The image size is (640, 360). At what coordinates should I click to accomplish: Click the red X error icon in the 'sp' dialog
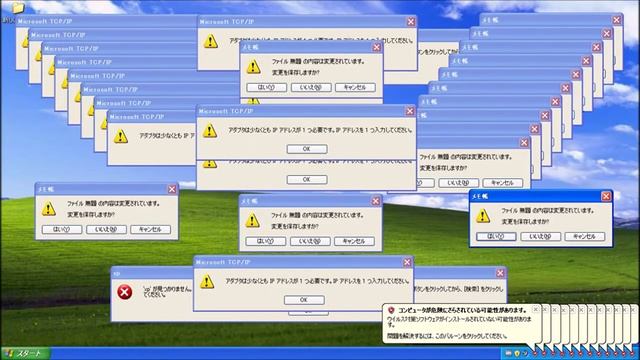(x=124, y=292)
